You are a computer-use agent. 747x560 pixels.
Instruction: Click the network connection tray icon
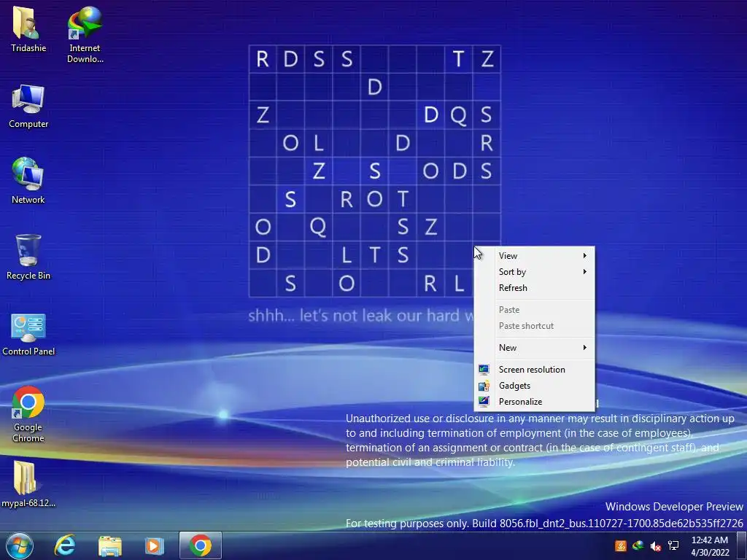point(673,545)
